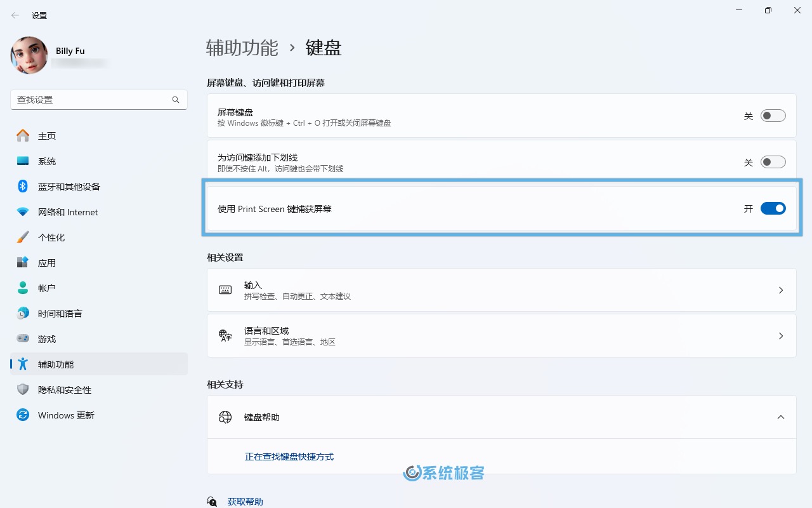The height and width of the screenshot is (508, 812).
Task: Click the gamepad icon for 游戏
Action: point(23,339)
